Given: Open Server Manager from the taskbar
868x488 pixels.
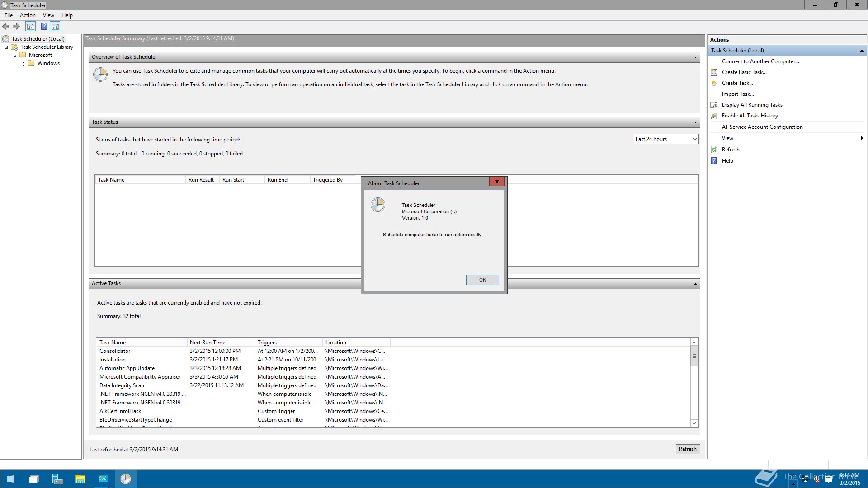Looking at the screenshot, I should click(57, 479).
